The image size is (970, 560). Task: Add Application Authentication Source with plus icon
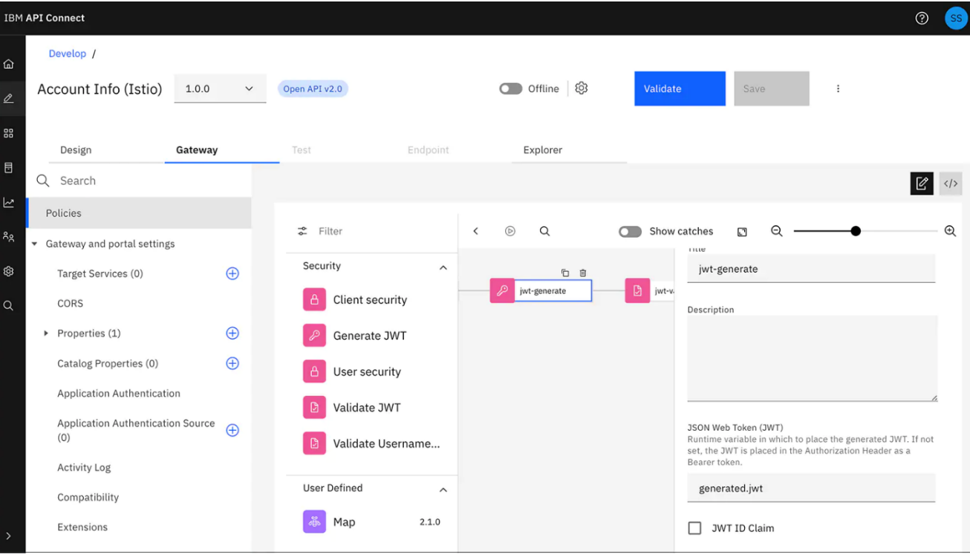232,430
